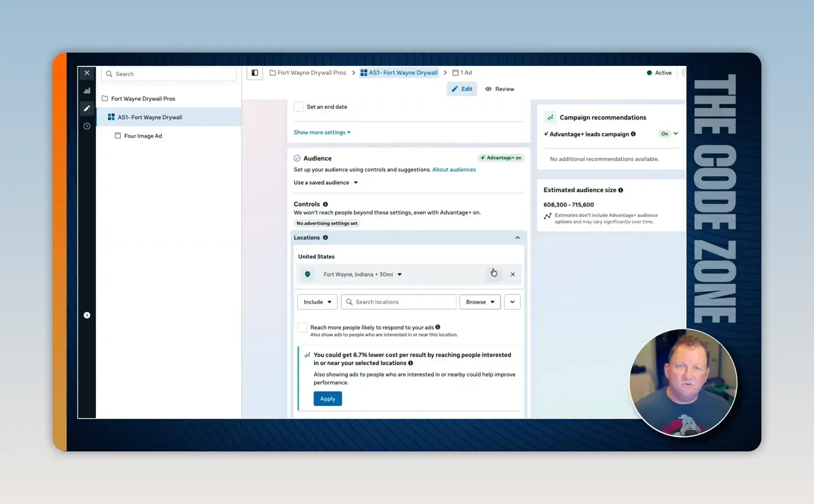
Task: Select AS1- Fort Wayne Drywall tree item
Action: point(169,117)
